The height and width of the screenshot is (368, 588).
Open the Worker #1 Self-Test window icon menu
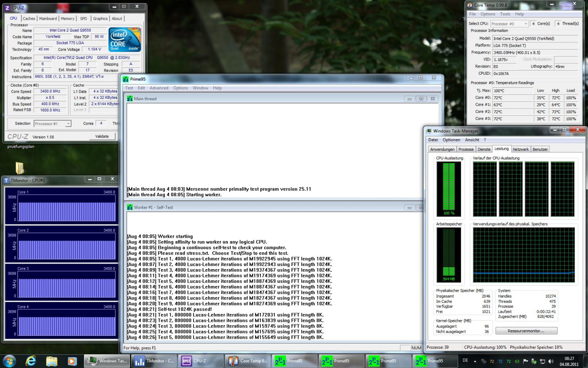pos(129,207)
